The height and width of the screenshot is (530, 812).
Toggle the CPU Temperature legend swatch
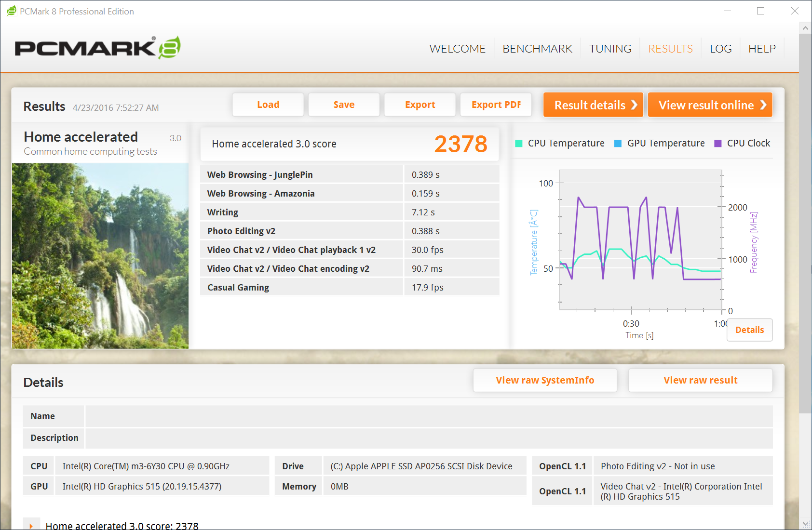pyautogui.click(x=519, y=143)
